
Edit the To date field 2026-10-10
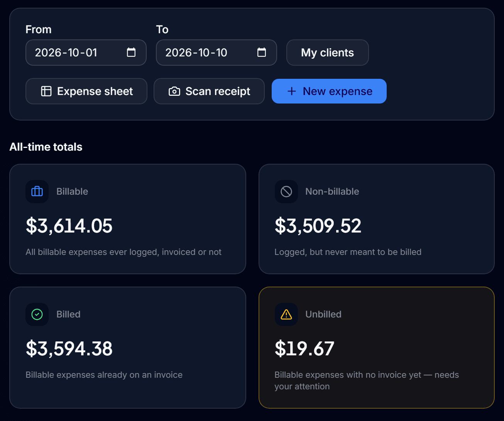(216, 53)
